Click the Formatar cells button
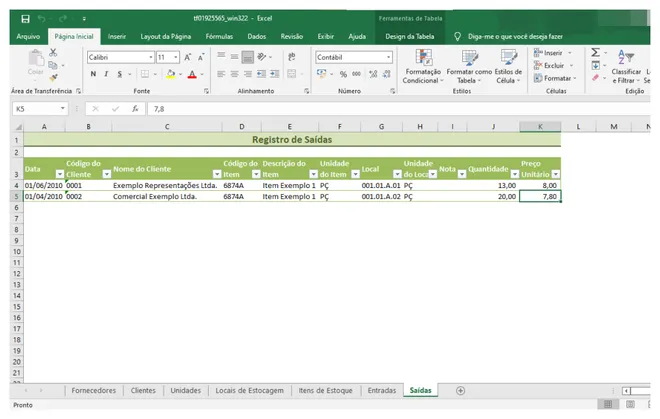The width and height of the screenshot is (660, 419). pyautogui.click(x=555, y=78)
